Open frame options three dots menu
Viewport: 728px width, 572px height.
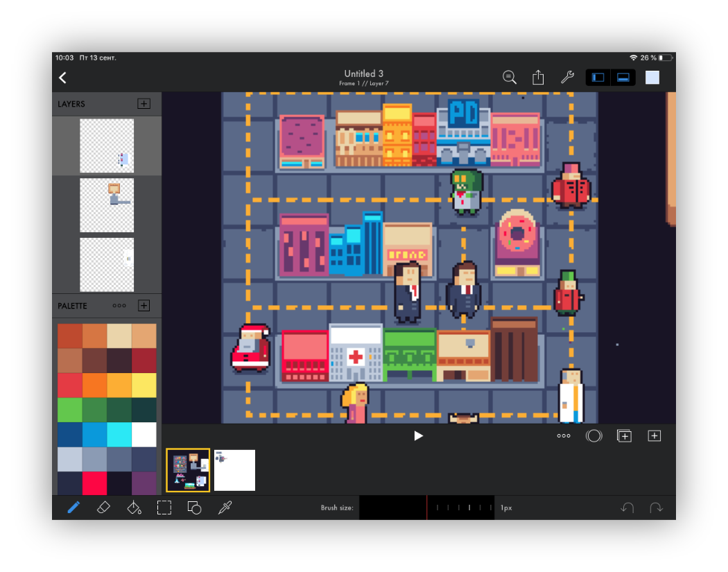pos(564,435)
